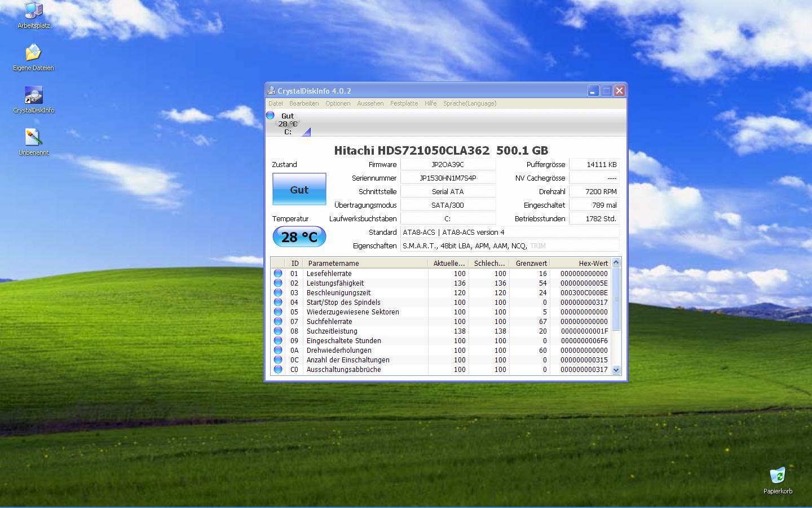Select the Suchzeitleistung parameter name
812x508 pixels.
pyautogui.click(x=332, y=331)
